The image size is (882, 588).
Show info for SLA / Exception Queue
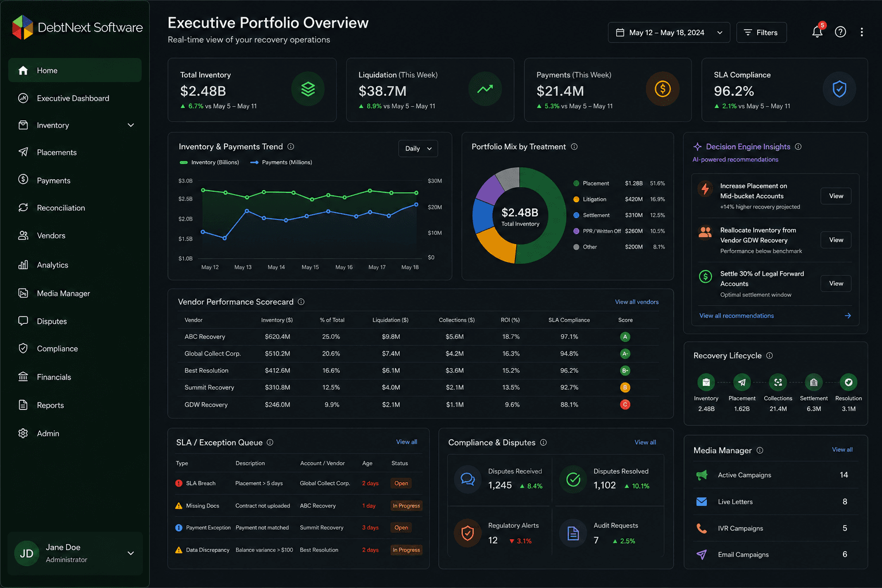pos(270,442)
